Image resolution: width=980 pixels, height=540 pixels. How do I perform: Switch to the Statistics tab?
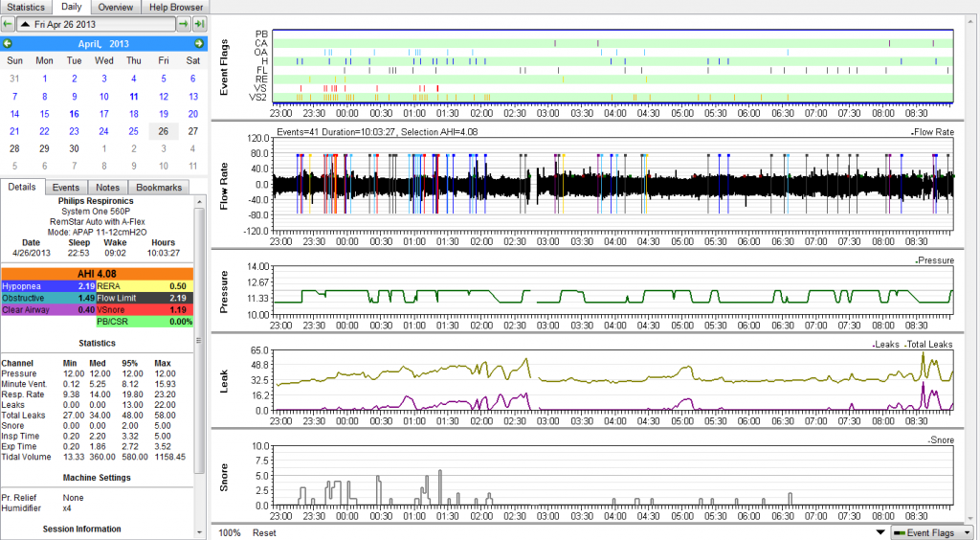(x=26, y=7)
